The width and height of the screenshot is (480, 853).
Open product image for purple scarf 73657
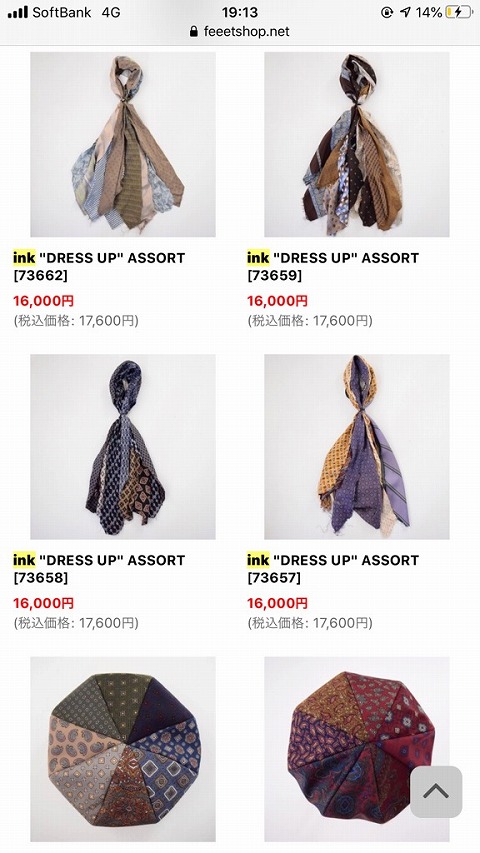[x=357, y=447]
